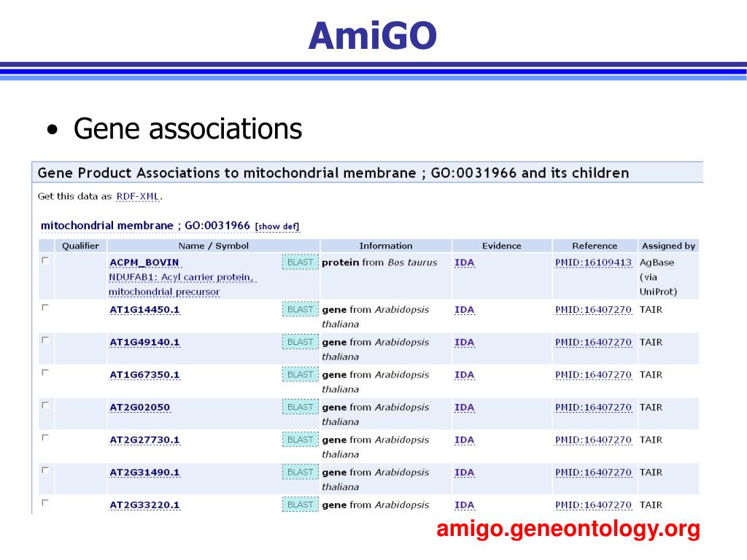
Task: Check the box beside AT1G67350.1
Action: coord(45,373)
